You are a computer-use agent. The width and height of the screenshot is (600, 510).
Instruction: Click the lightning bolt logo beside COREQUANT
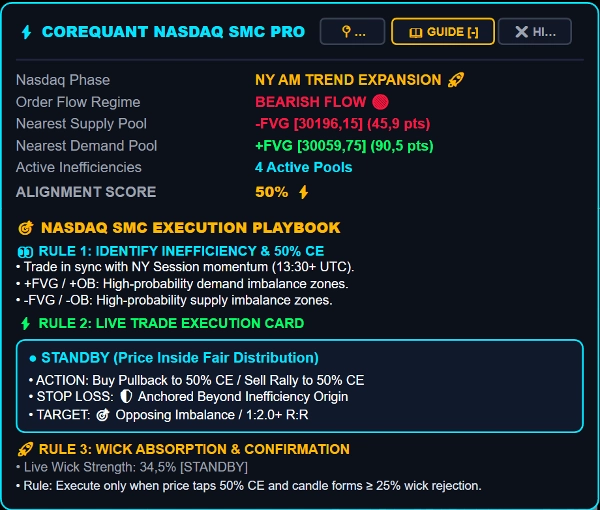[26, 32]
